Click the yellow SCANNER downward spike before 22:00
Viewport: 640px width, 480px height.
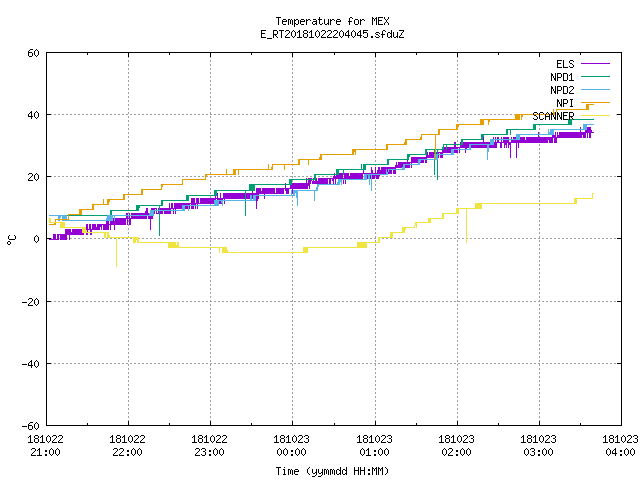116,252
